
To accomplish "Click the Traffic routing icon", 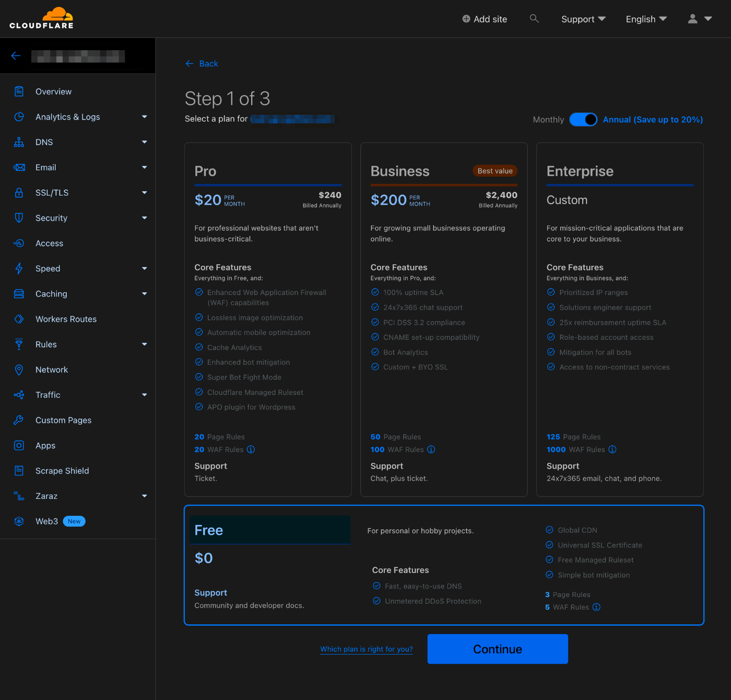I will [x=19, y=395].
